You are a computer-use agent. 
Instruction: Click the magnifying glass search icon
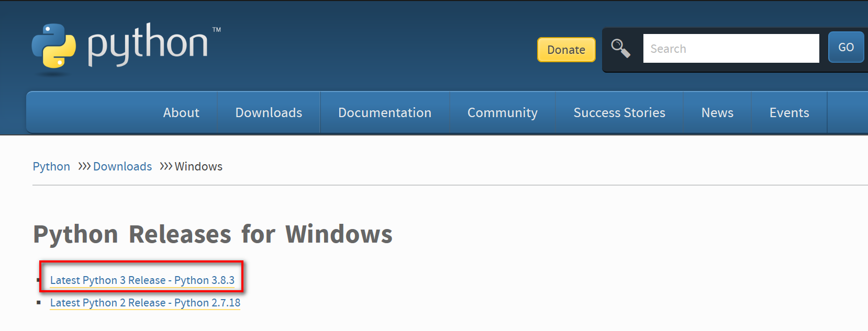[620, 48]
